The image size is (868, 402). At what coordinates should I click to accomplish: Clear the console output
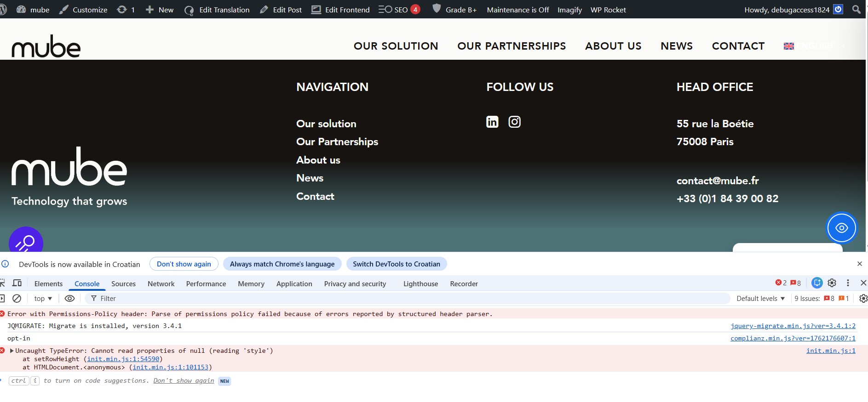point(17,299)
